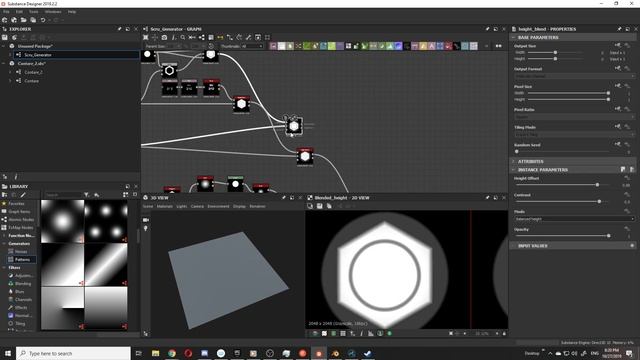Screen dimensions: 640x360
Task: Open the Tools menu
Action: pyautogui.click(x=33, y=12)
